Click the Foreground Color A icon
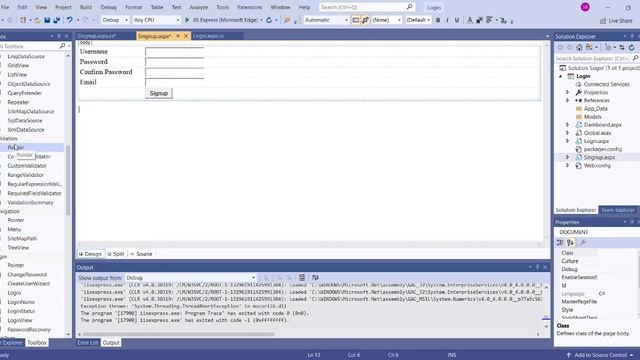This screenshot has width=640, height=360. pyautogui.click(x=469, y=20)
